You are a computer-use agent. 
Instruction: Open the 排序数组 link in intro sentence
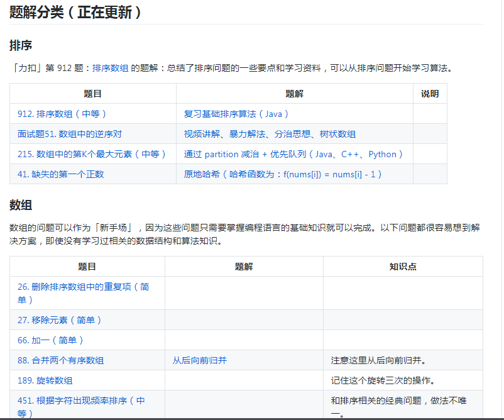110,68
